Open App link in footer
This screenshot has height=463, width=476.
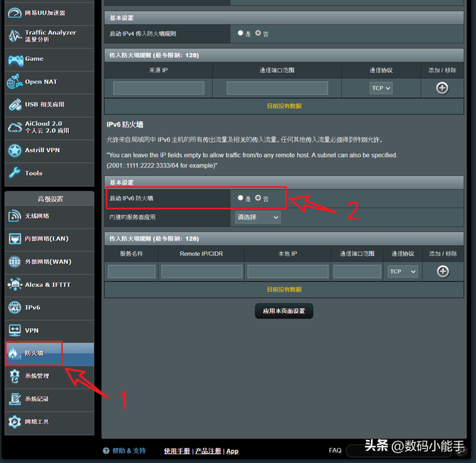(x=232, y=451)
